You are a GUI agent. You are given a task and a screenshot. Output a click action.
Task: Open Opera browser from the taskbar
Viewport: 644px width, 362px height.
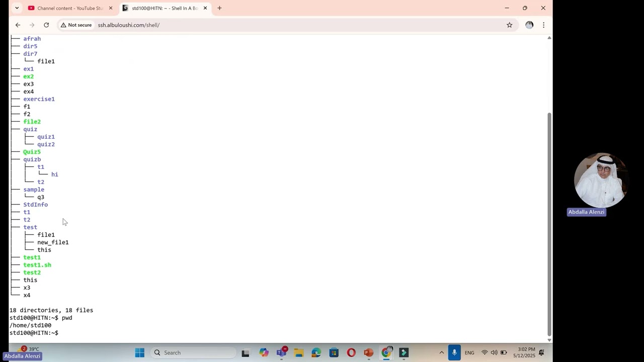coord(351,352)
